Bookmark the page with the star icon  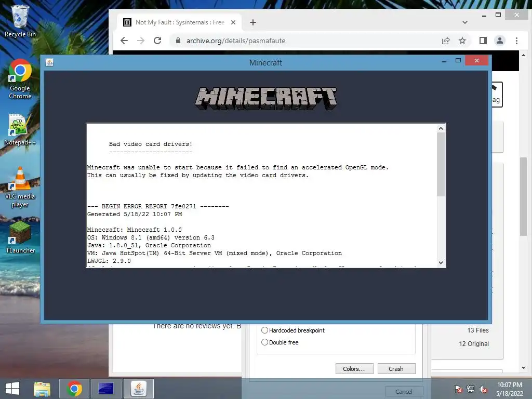(x=462, y=41)
